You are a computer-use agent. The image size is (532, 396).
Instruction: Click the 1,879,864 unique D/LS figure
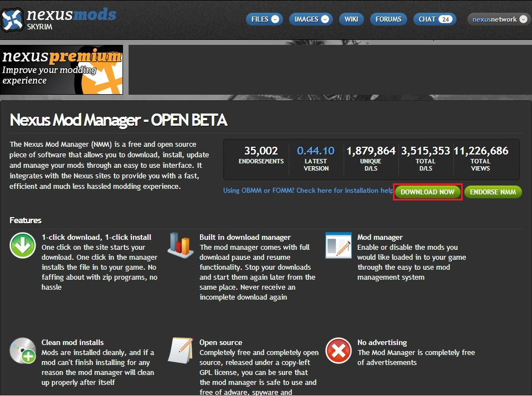pyautogui.click(x=371, y=151)
